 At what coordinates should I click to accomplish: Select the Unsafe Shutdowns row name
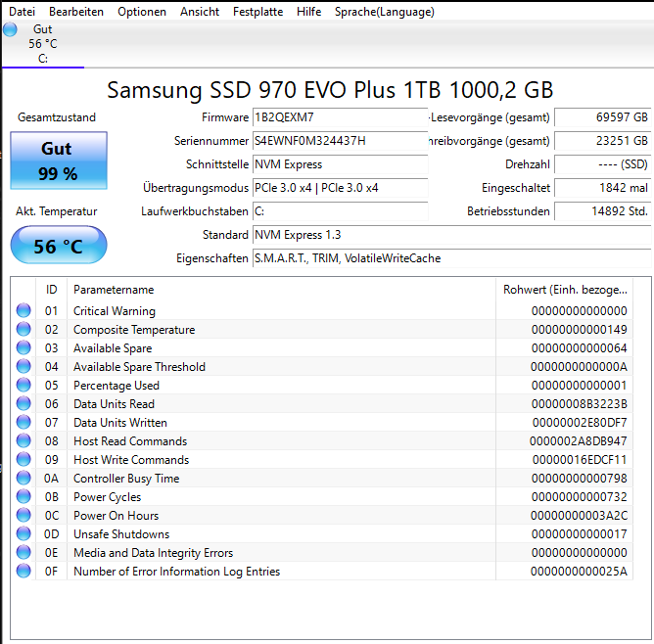[121, 534]
